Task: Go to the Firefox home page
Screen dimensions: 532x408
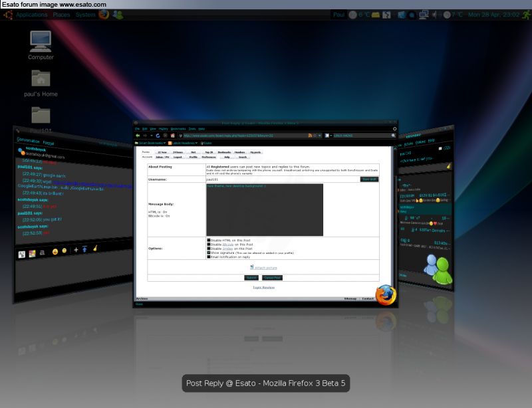Action: click(x=172, y=136)
